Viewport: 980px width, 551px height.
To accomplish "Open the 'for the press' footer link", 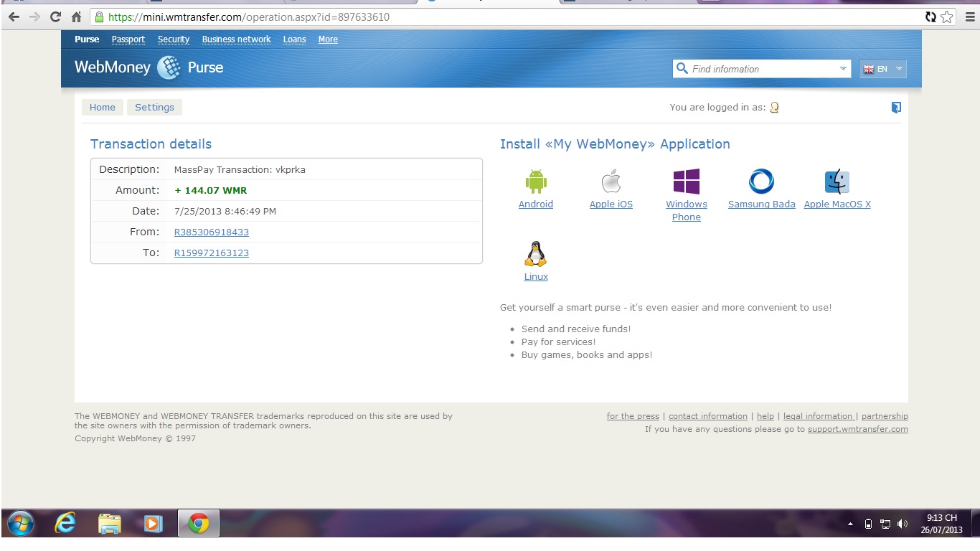I will (x=633, y=416).
